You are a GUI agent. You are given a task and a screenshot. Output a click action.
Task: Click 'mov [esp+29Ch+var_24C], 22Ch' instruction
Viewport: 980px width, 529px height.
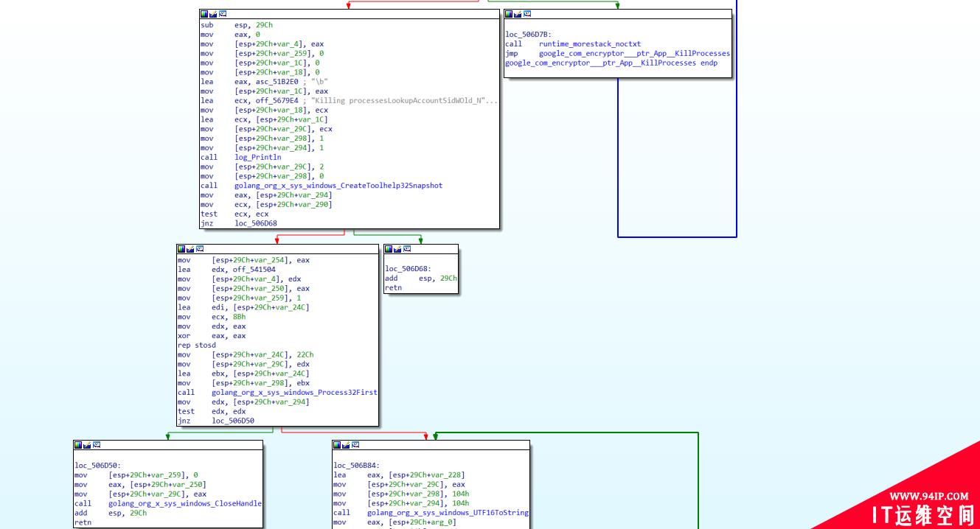246,355
